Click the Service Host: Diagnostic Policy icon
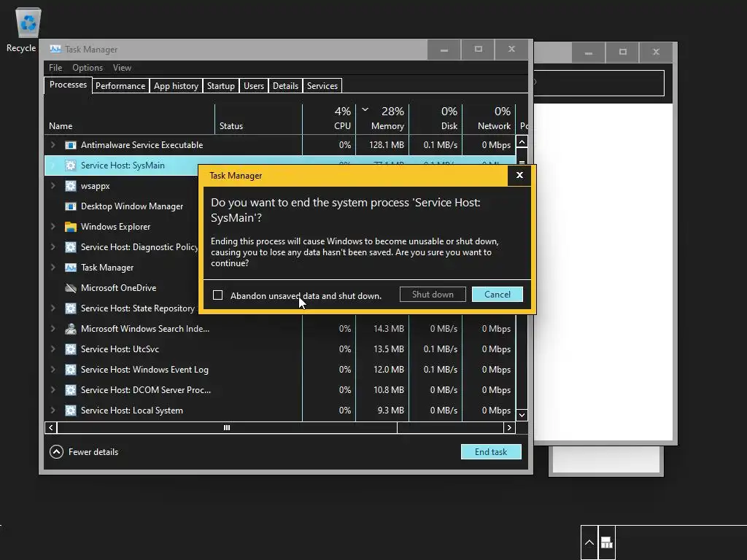The width and height of the screenshot is (747, 560). click(71, 247)
